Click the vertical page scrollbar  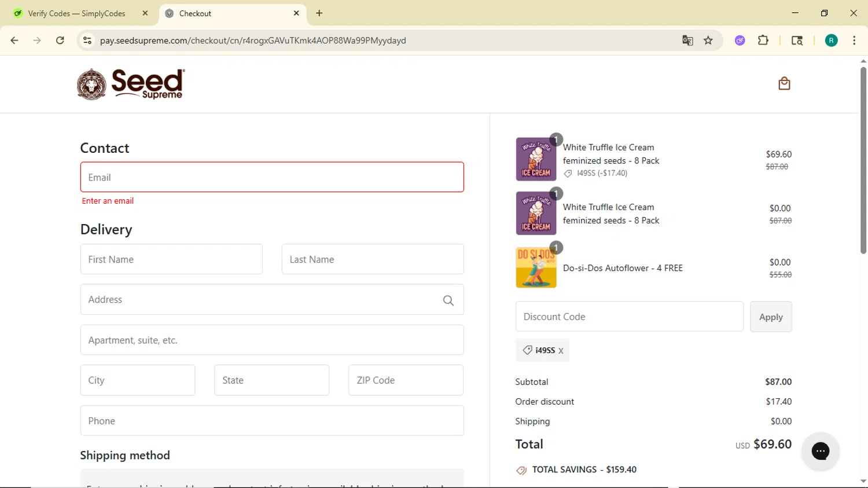point(863,161)
